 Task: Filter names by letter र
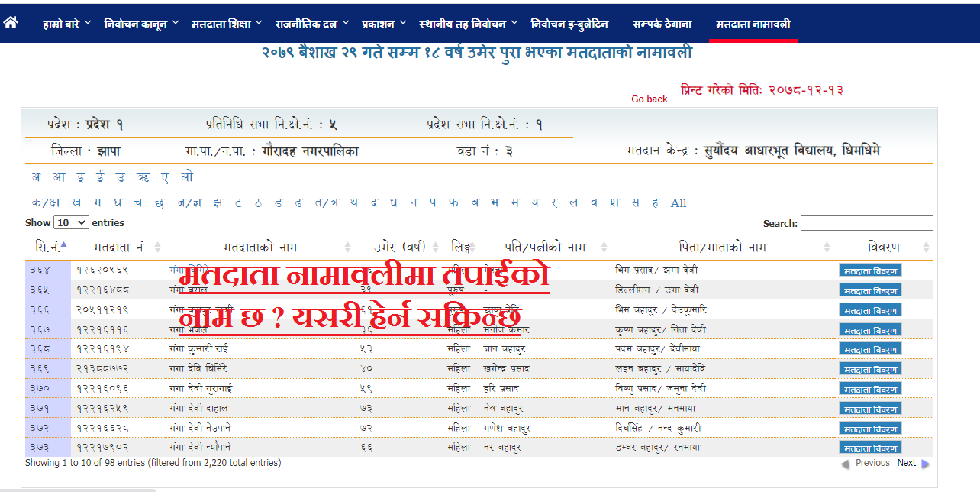tap(553, 202)
